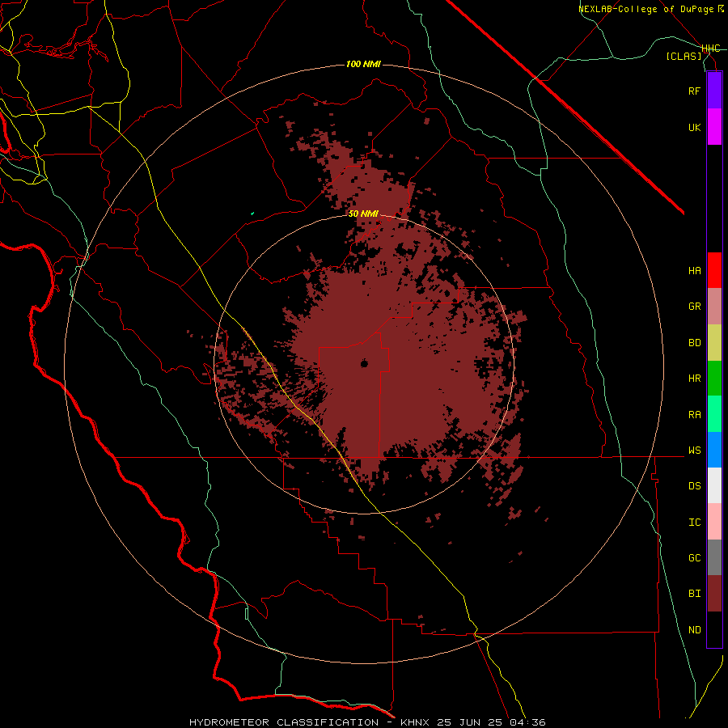This screenshot has height=728, width=728.
Task: Click the 50 NMI range ring label
Action: [363, 214]
